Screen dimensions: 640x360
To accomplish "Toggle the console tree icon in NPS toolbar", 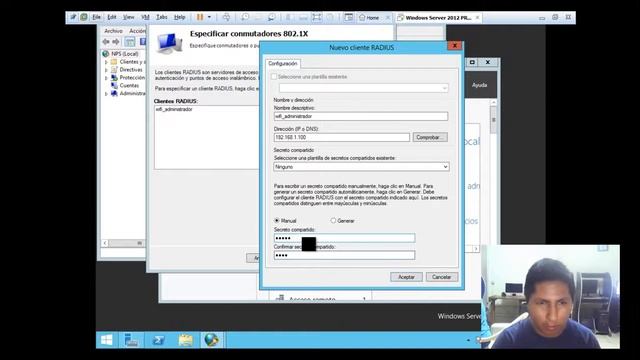I will [x=130, y=42].
